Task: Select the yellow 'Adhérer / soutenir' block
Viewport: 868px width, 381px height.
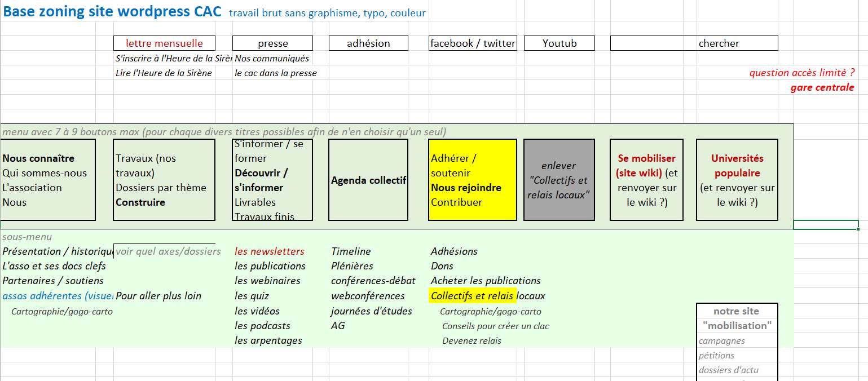Action: click(x=473, y=180)
